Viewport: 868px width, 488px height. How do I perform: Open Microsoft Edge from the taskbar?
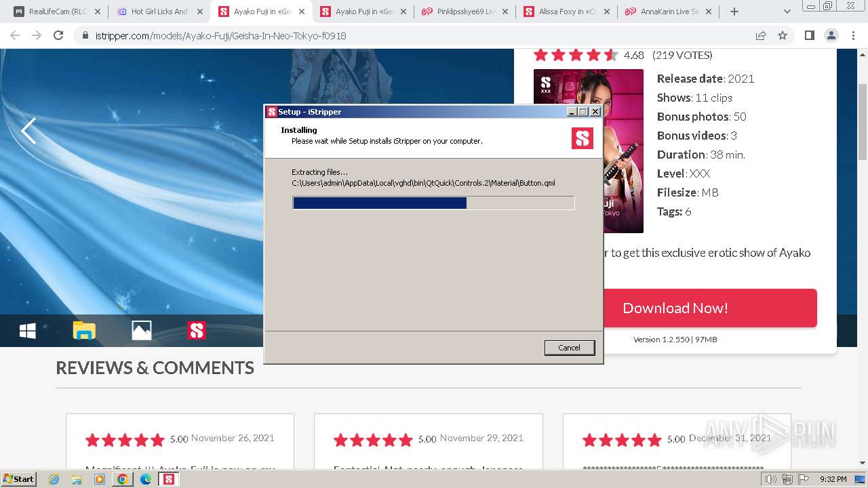[x=145, y=479]
